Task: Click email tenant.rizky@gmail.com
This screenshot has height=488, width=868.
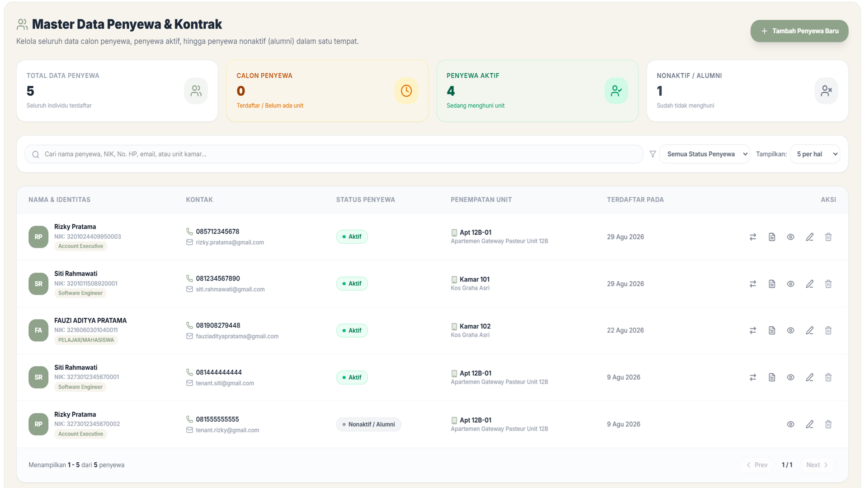Action: tap(227, 430)
